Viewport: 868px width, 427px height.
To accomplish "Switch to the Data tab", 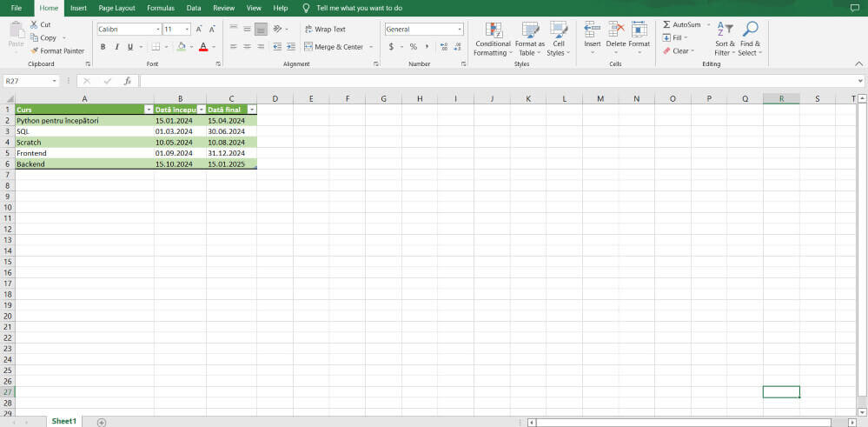I will tap(194, 9).
